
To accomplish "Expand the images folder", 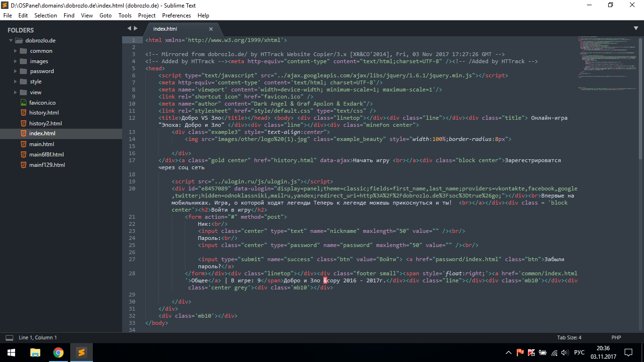I will (x=16, y=61).
